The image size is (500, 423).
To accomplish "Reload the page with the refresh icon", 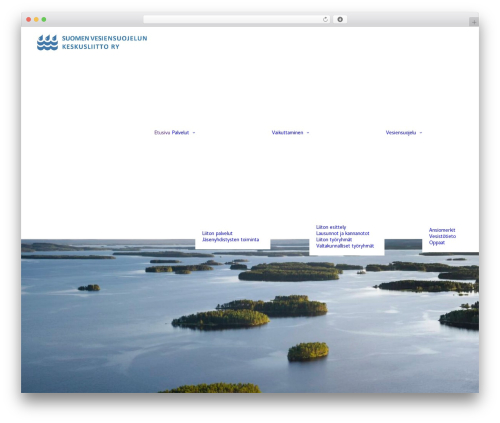I will (325, 20).
